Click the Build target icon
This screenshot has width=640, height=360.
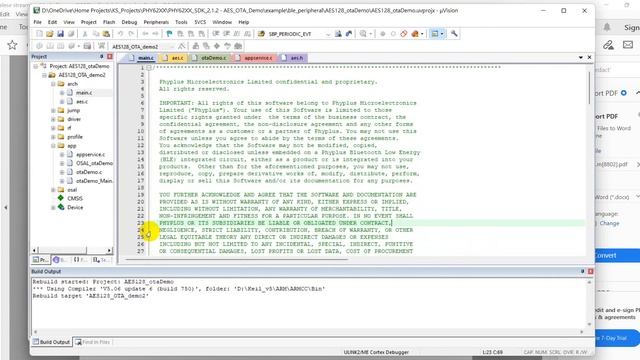click(50, 46)
